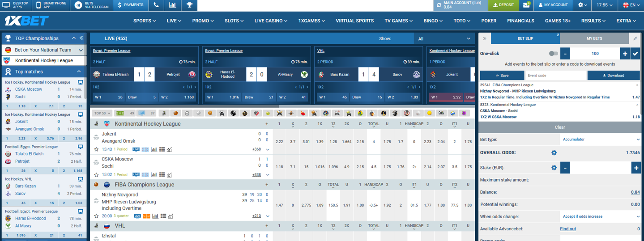Image resolution: width=644 pixels, height=241 pixels.
Task: Click Save in the bet slip
Action: [502, 75]
